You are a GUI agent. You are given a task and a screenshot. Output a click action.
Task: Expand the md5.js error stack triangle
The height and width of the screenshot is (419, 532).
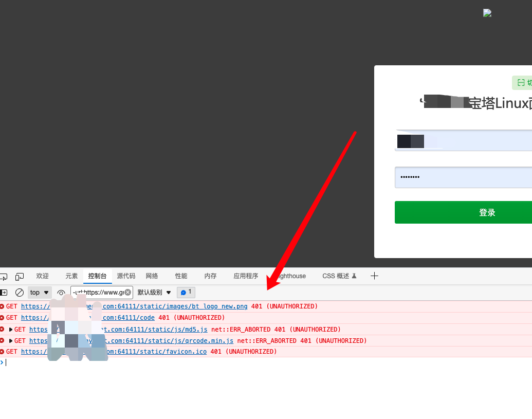click(x=10, y=330)
